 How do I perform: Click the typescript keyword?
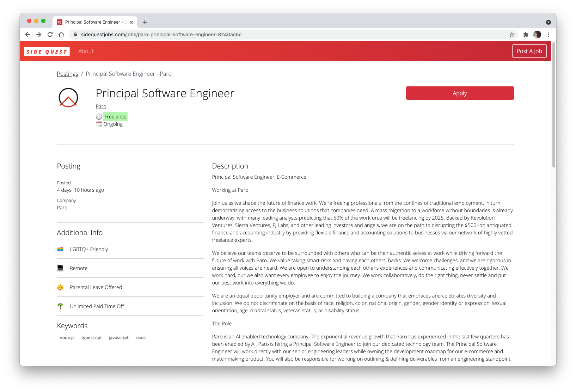pyautogui.click(x=92, y=338)
